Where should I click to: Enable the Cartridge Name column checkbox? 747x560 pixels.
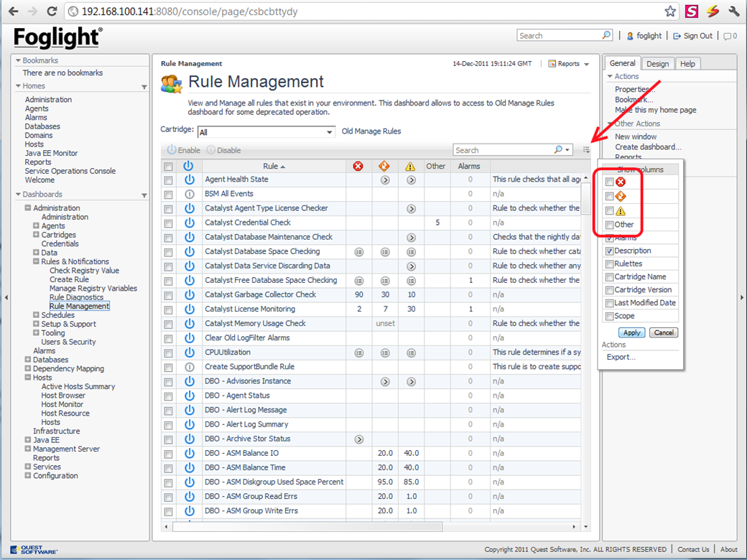pyautogui.click(x=609, y=276)
